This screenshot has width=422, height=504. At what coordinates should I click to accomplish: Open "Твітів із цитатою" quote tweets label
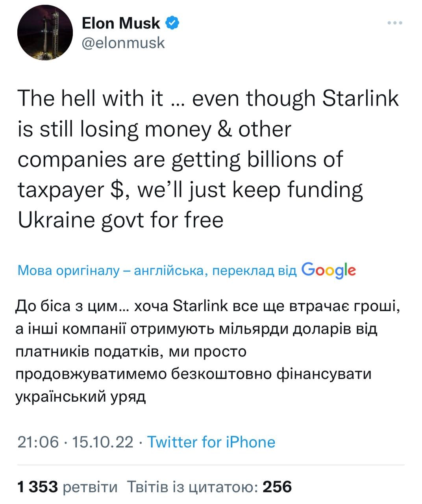[192, 487]
